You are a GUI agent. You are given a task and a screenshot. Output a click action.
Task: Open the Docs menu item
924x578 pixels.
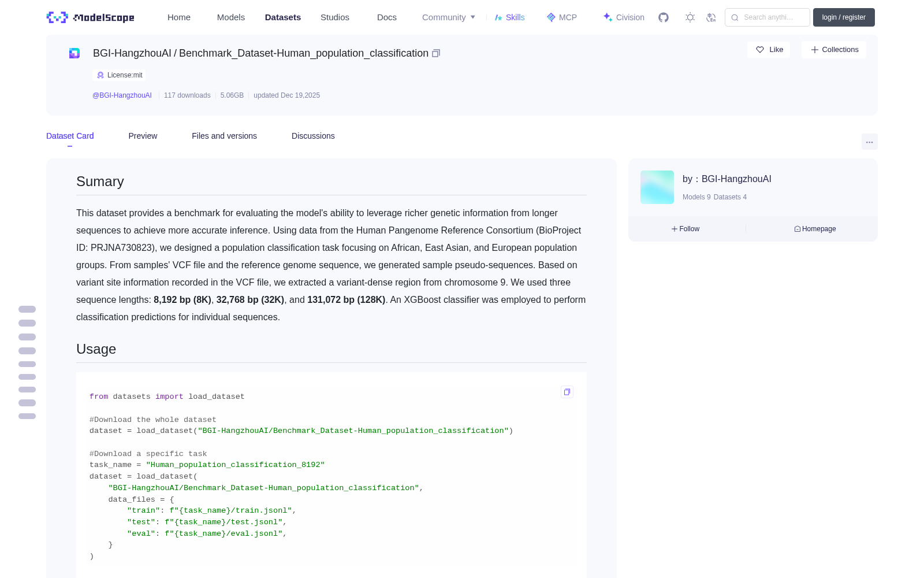(x=387, y=17)
